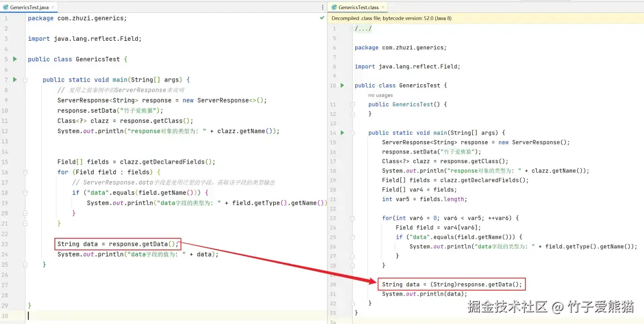This screenshot has width=644, height=324.
Task: Click 'for (Field field : fields)' line
Action: click(109, 172)
